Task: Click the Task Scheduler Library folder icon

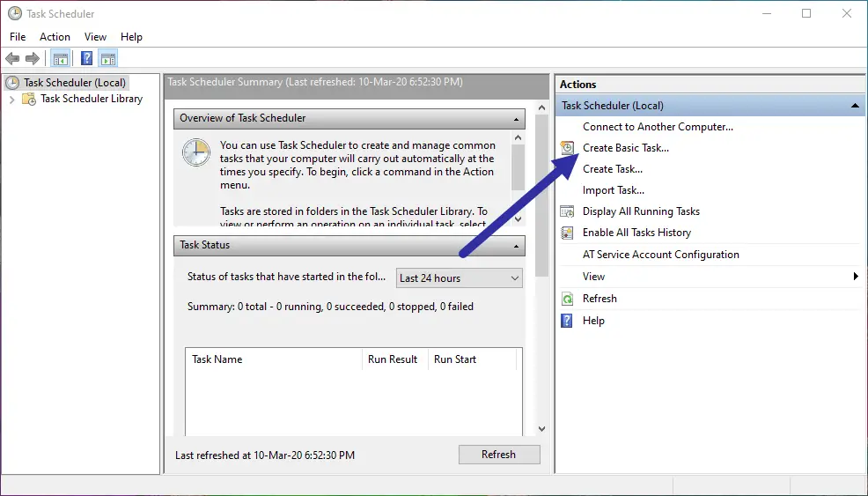Action: (29, 99)
